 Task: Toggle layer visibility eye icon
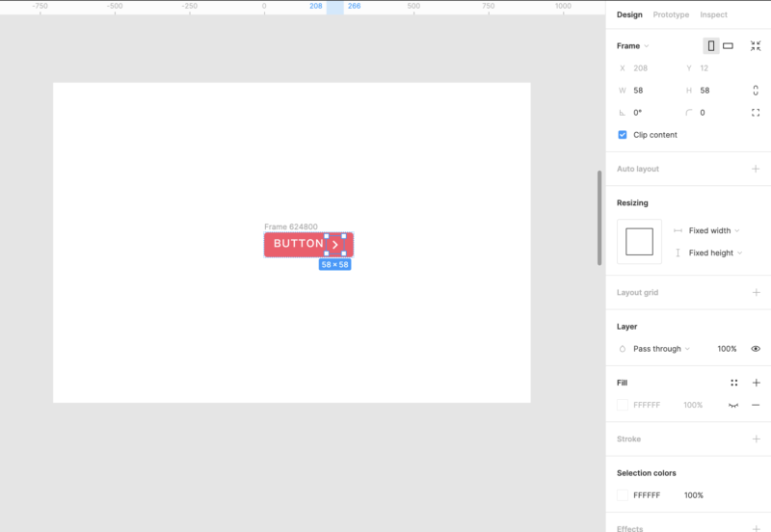click(756, 349)
